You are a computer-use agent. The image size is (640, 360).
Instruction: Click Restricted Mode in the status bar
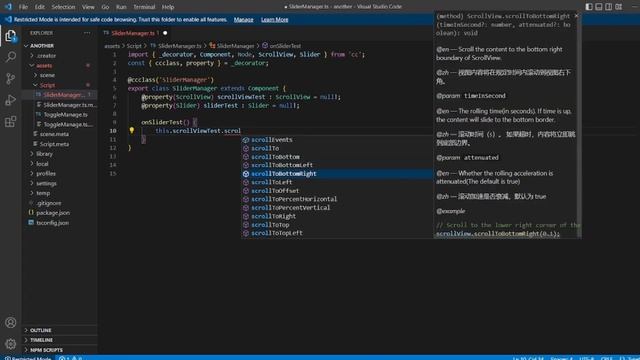[x=28, y=358]
